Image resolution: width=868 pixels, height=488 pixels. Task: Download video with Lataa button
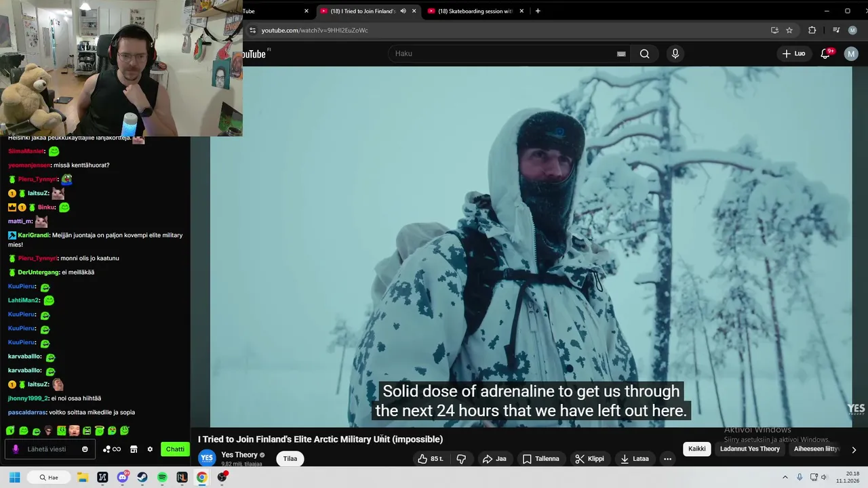click(x=635, y=459)
